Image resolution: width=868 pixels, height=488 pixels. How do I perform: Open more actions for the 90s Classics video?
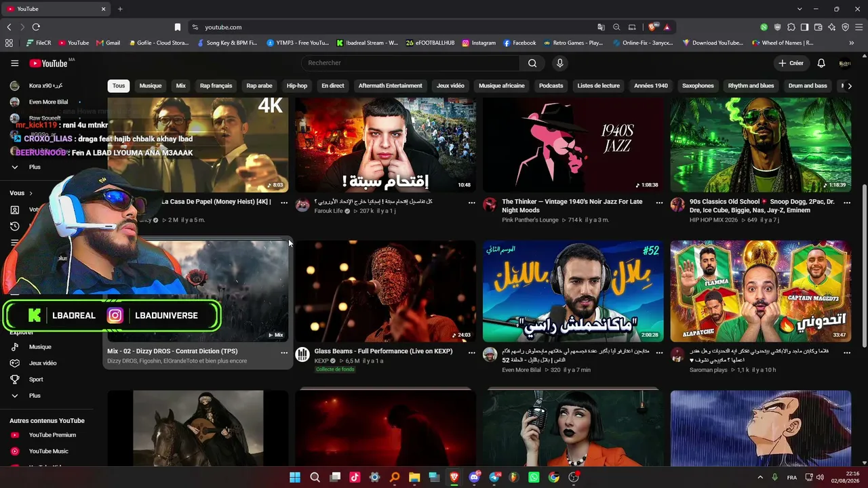(x=847, y=202)
